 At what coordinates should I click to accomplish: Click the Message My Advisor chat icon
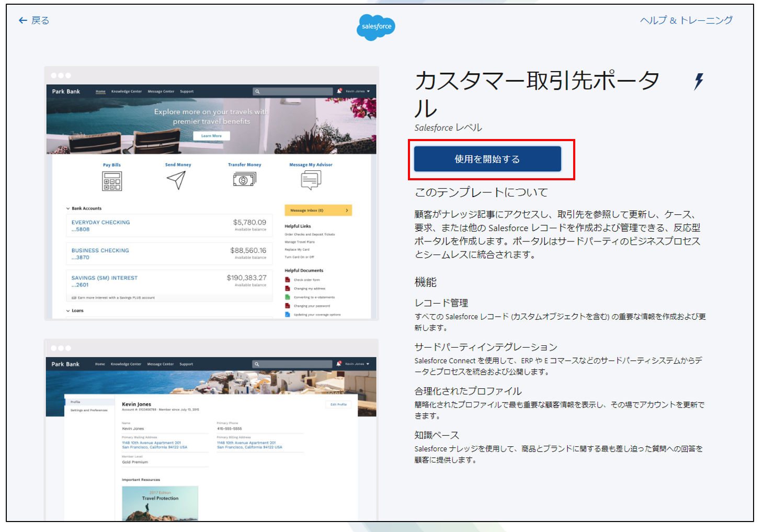pos(311,180)
